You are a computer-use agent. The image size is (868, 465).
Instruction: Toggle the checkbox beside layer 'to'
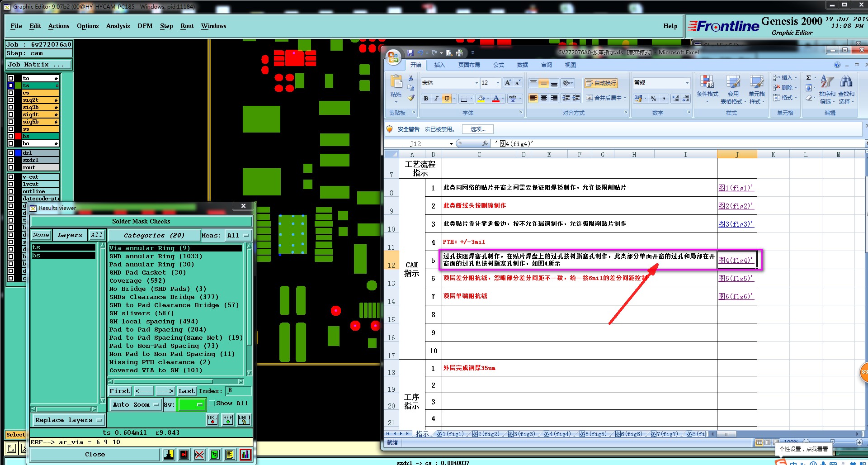pyautogui.click(x=11, y=78)
